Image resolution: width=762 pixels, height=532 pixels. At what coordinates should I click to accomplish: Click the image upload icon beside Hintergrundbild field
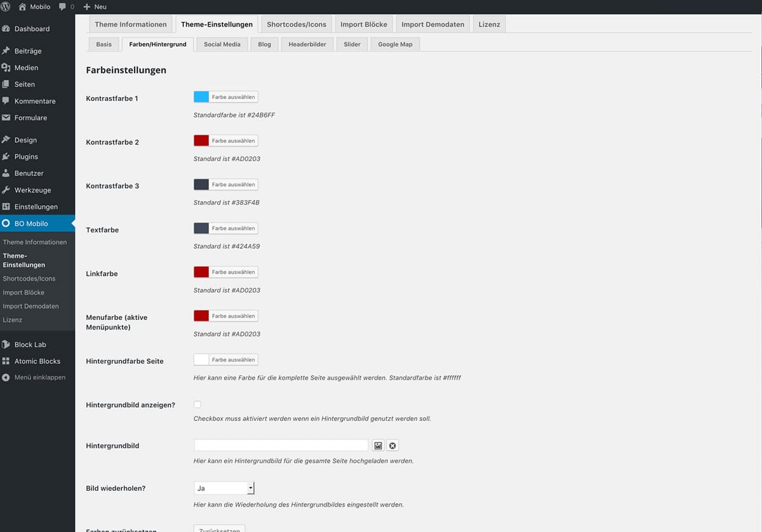point(378,446)
